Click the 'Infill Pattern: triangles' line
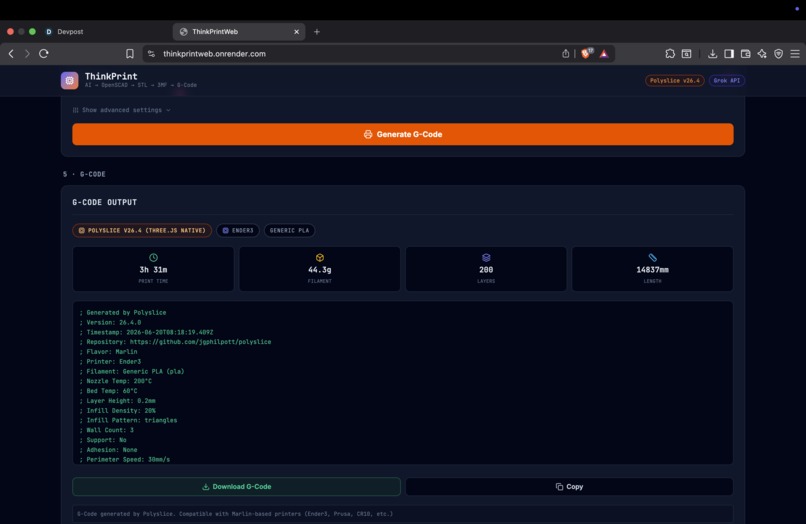This screenshot has height=524, width=806. tap(128, 420)
